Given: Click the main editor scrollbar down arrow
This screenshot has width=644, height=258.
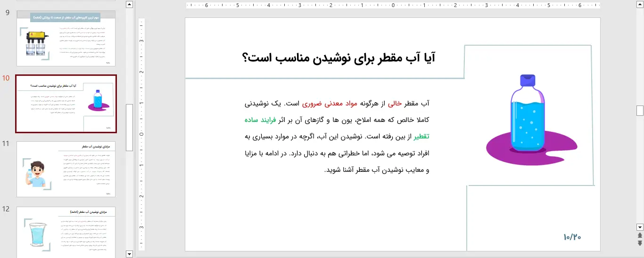Looking at the screenshot, I should (640, 227).
